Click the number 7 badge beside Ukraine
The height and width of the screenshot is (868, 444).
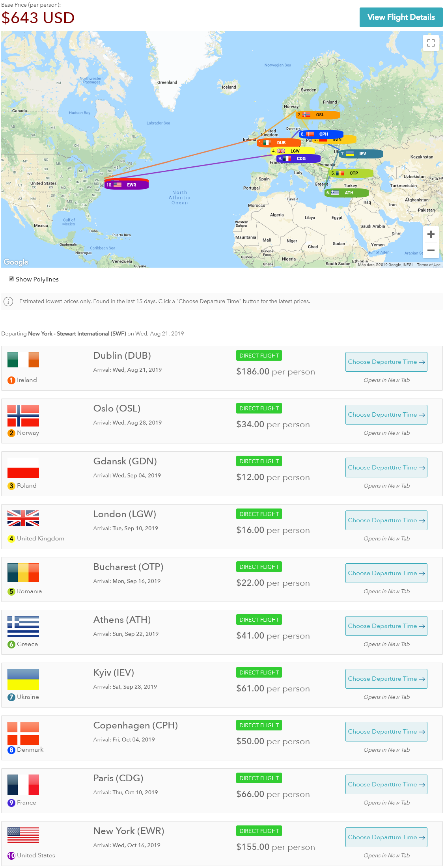pyautogui.click(x=11, y=697)
